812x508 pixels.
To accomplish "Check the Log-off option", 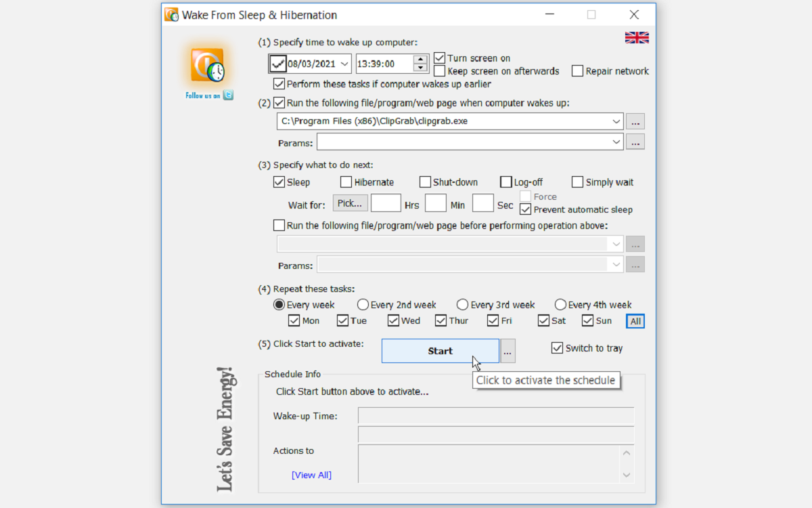I will pos(505,182).
